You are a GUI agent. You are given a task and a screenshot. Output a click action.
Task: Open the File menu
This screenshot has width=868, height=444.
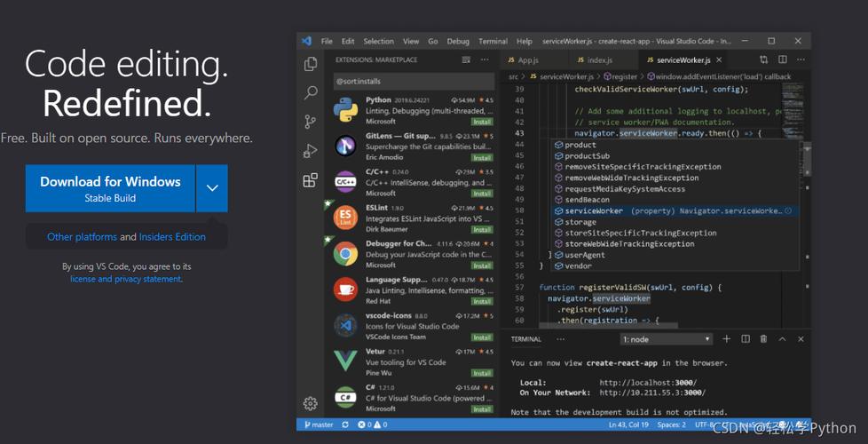pyautogui.click(x=327, y=42)
